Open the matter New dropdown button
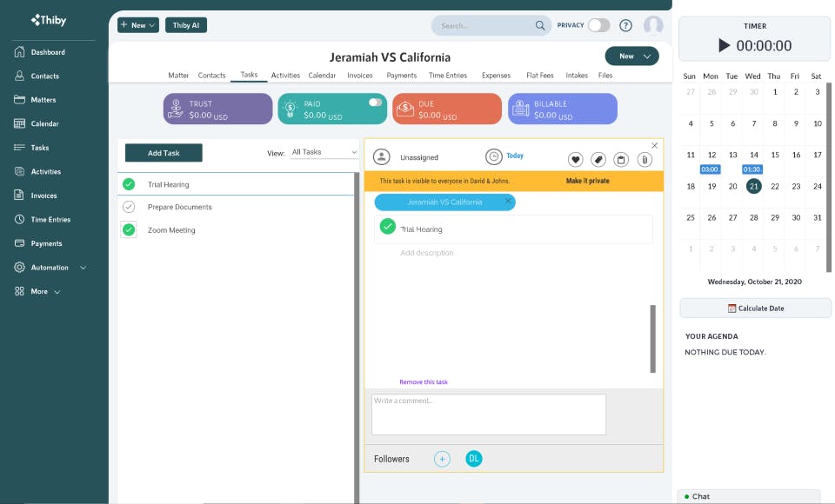The image size is (835, 504). coord(631,56)
